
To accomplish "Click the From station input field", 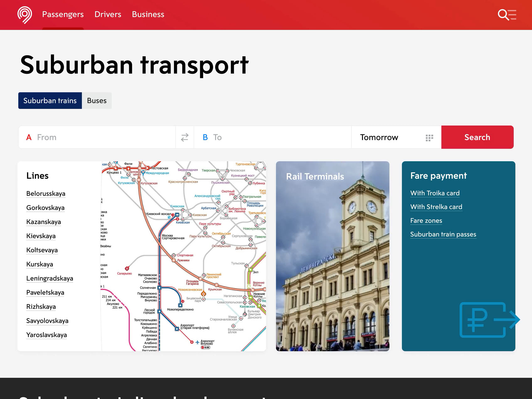I will 103,137.
